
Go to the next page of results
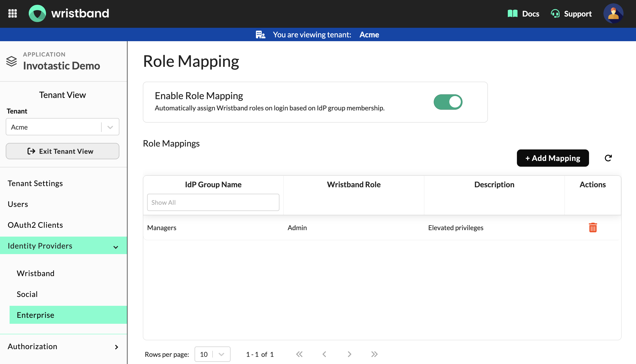tap(349, 354)
